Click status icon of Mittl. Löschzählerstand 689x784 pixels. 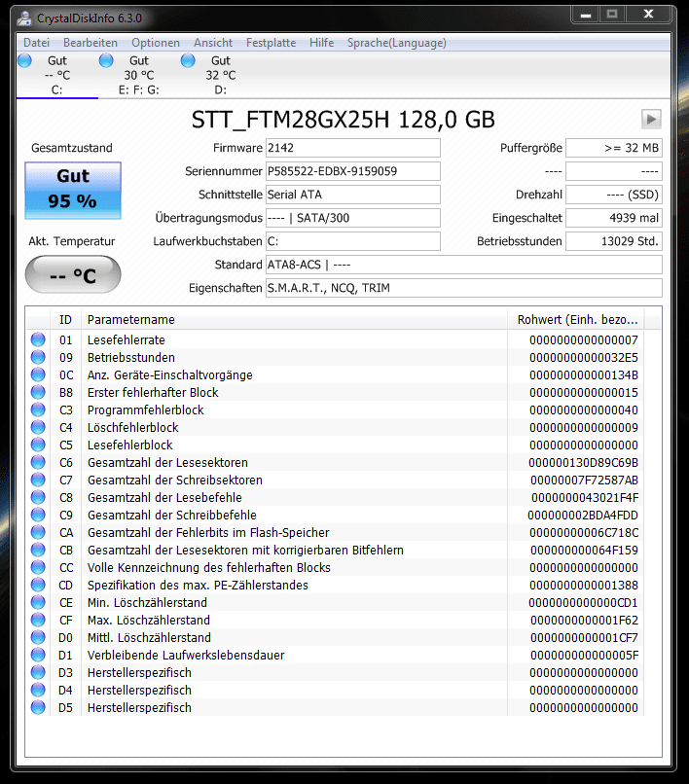coord(38,637)
